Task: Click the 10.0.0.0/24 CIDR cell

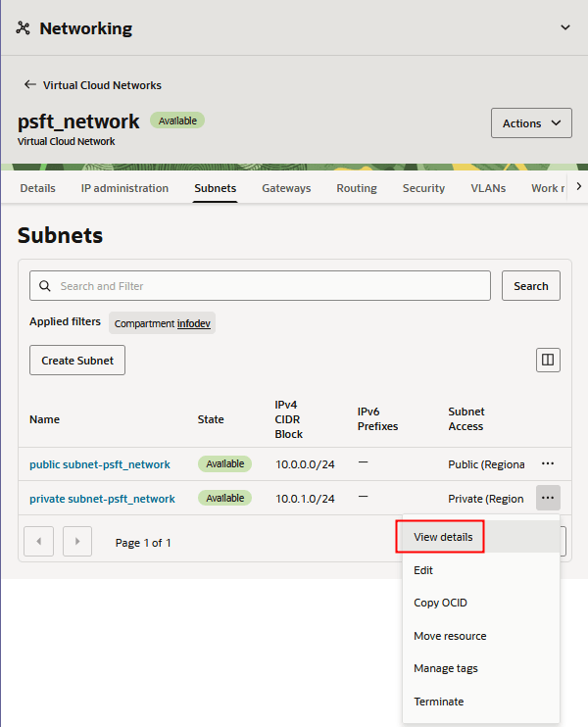Action: [305, 464]
